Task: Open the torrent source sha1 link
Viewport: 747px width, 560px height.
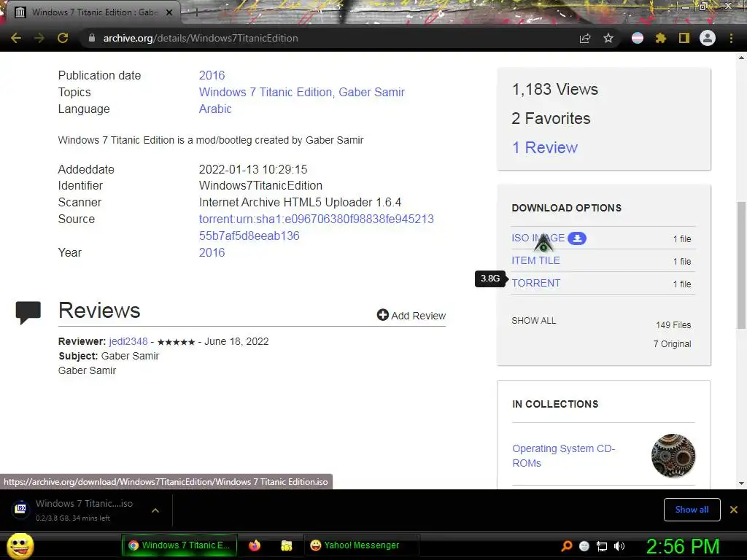Action: 317,227
